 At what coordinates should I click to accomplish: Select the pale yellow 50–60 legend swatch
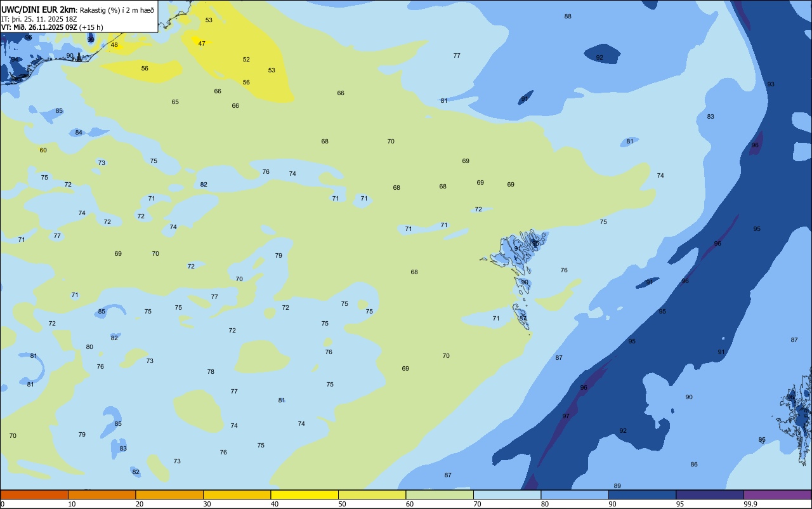tap(372, 494)
